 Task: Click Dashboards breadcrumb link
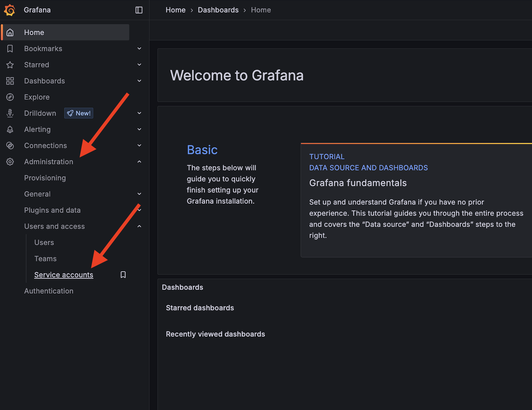click(x=218, y=10)
